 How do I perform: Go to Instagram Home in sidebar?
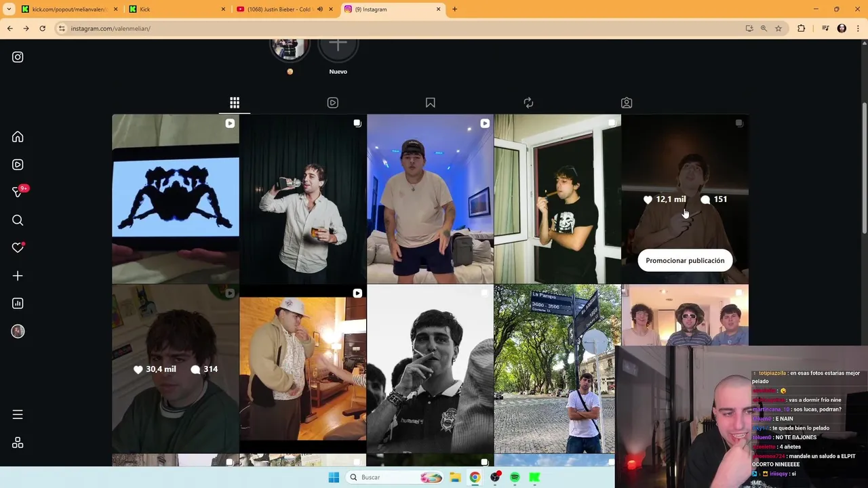18,137
